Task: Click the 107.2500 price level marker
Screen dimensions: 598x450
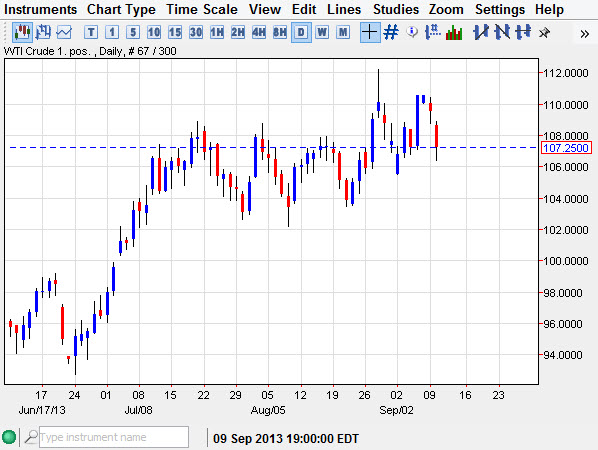Action: pyautogui.click(x=566, y=148)
